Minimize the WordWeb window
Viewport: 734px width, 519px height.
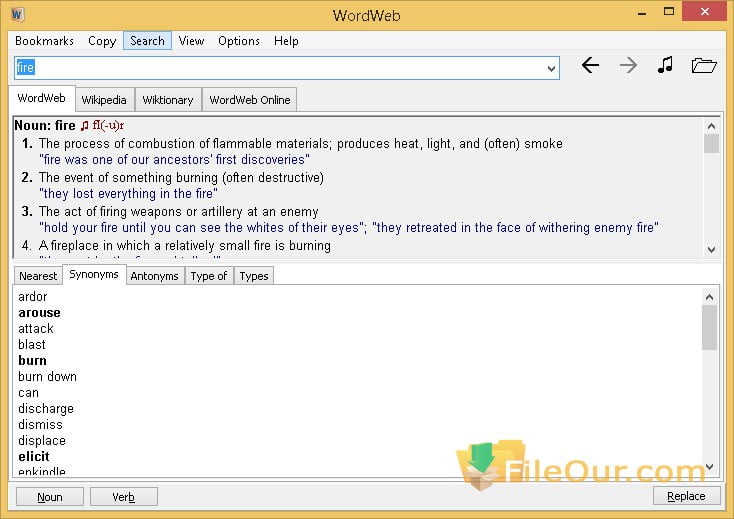[642, 12]
